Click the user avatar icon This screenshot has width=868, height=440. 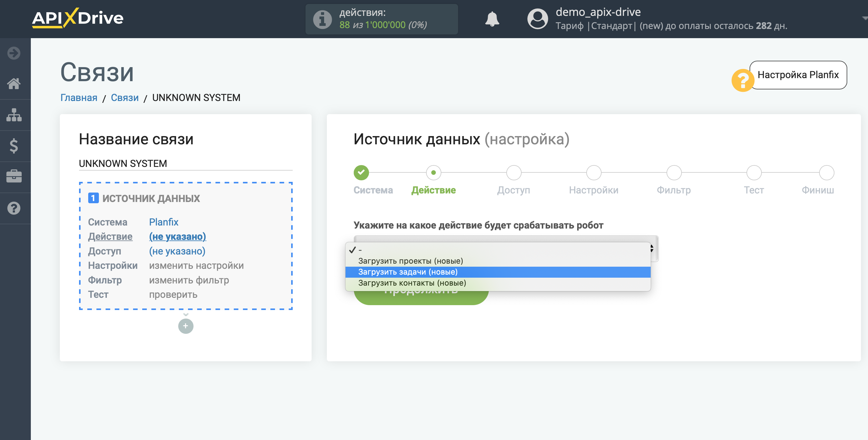[537, 19]
